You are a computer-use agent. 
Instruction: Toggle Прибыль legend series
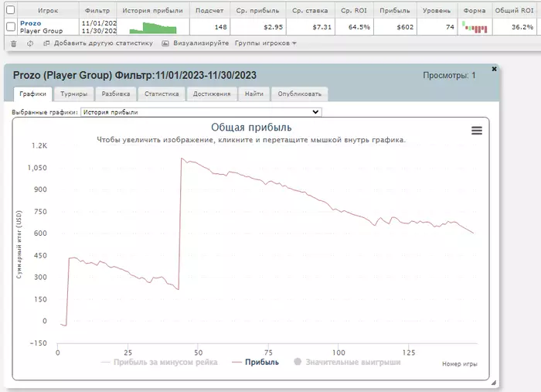click(255, 362)
